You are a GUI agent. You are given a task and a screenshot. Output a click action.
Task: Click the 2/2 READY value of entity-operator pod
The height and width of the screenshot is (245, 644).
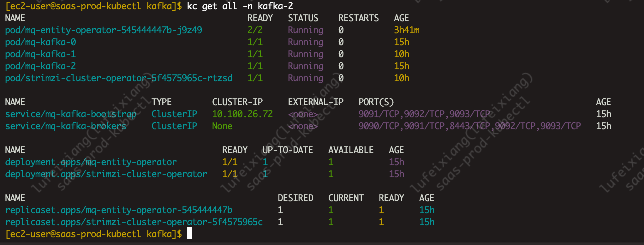point(255,30)
